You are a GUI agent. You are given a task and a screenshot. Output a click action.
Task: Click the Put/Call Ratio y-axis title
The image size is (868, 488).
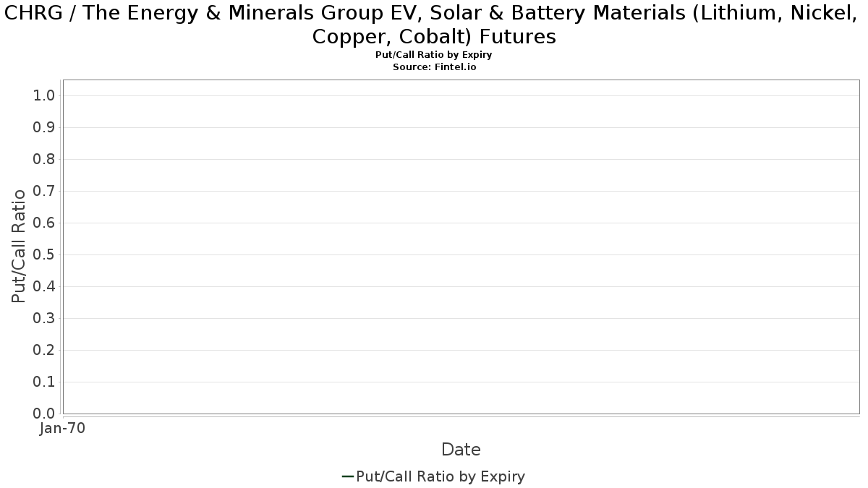pos(19,246)
